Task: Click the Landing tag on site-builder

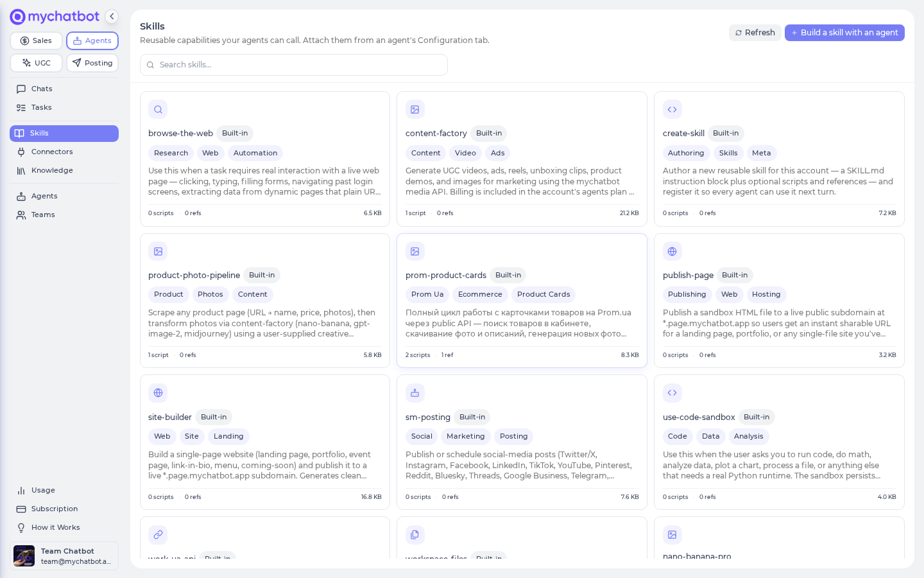Action: click(x=228, y=437)
